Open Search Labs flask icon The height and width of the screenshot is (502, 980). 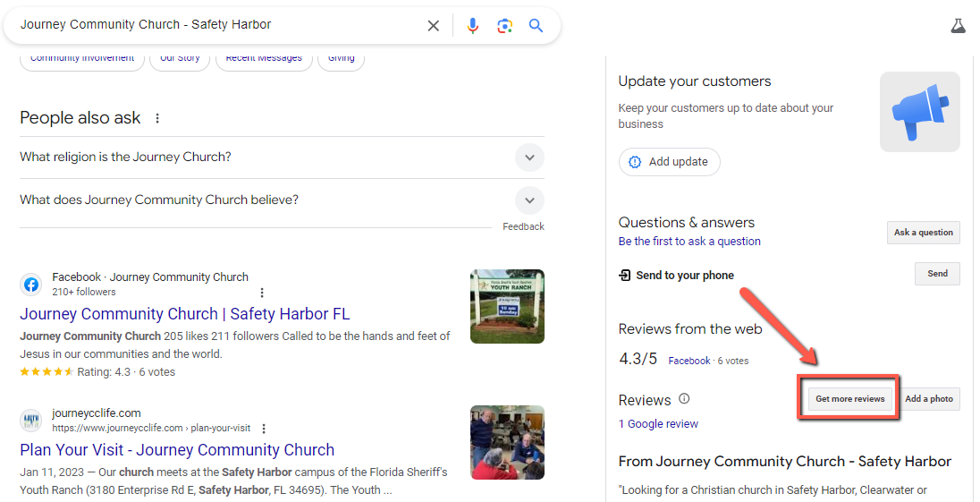pyautogui.click(x=959, y=26)
